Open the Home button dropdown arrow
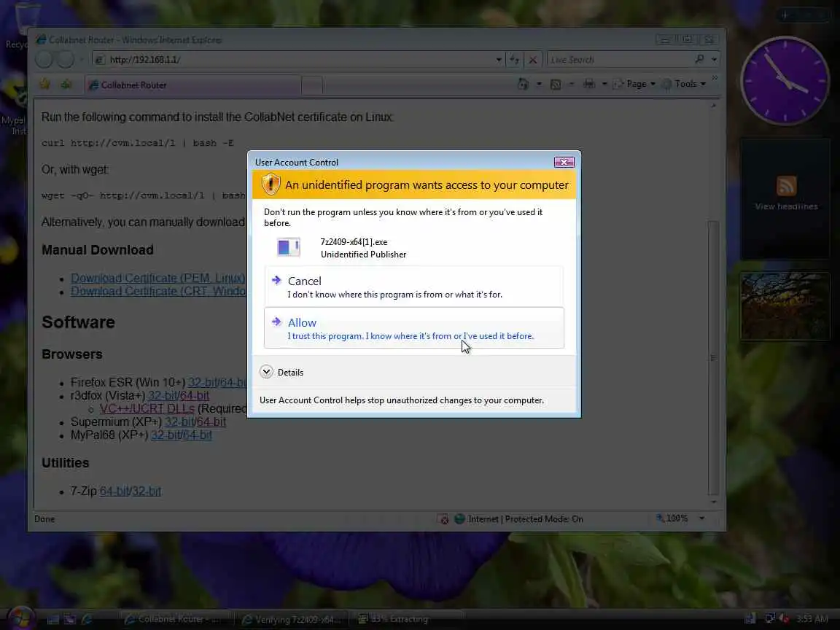 (539, 84)
